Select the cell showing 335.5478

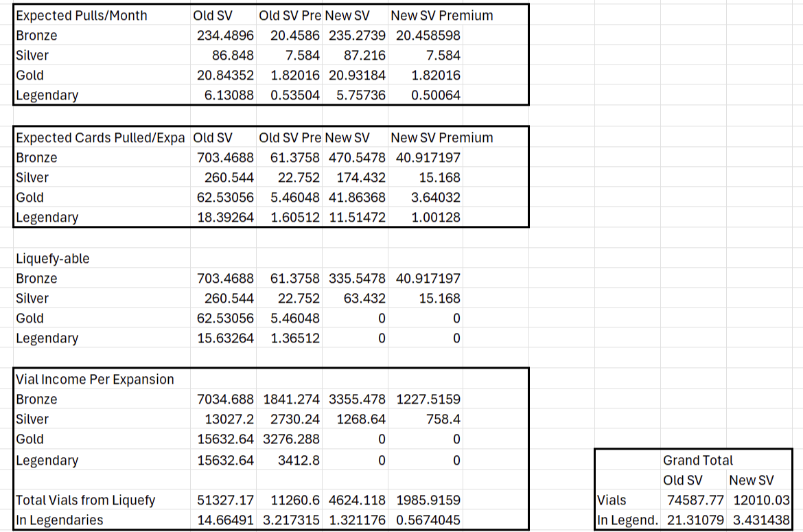click(356, 279)
